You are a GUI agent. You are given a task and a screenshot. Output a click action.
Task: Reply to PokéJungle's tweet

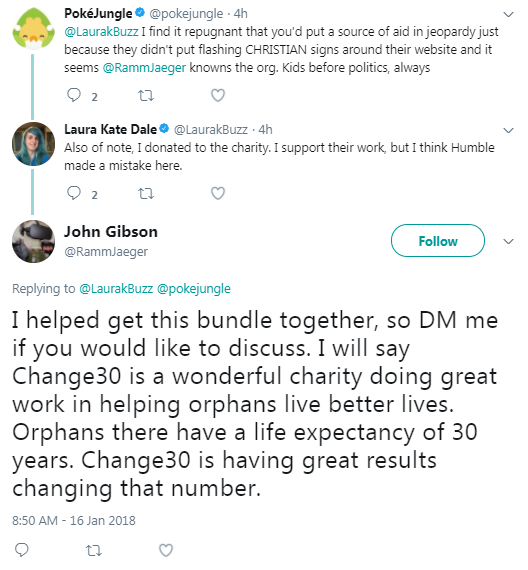tap(74, 95)
